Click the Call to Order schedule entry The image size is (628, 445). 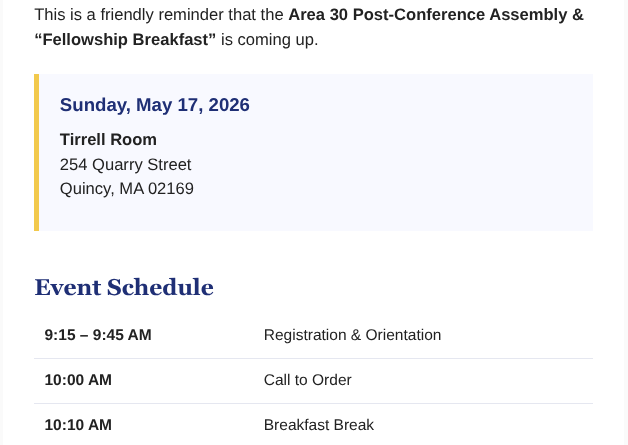(x=308, y=380)
